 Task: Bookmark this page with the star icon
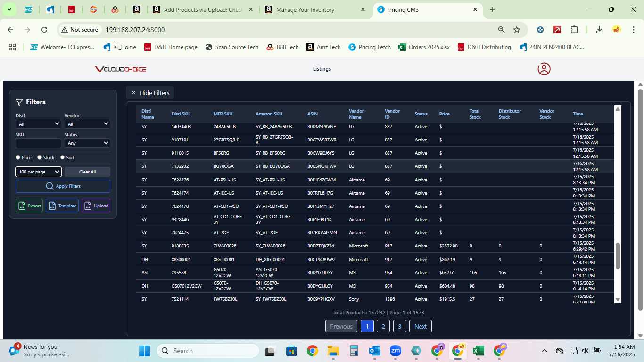pos(517,30)
